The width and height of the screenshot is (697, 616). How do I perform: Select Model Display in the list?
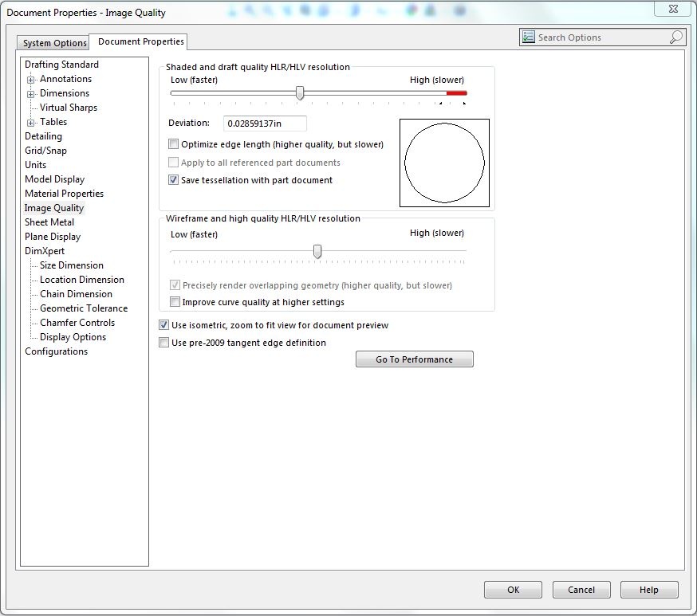(x=55, y=179)
